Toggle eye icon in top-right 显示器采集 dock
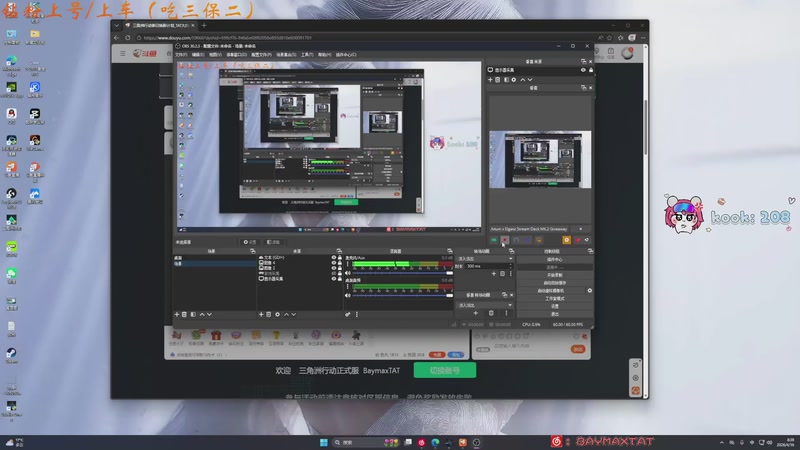 tap(583, 70)
